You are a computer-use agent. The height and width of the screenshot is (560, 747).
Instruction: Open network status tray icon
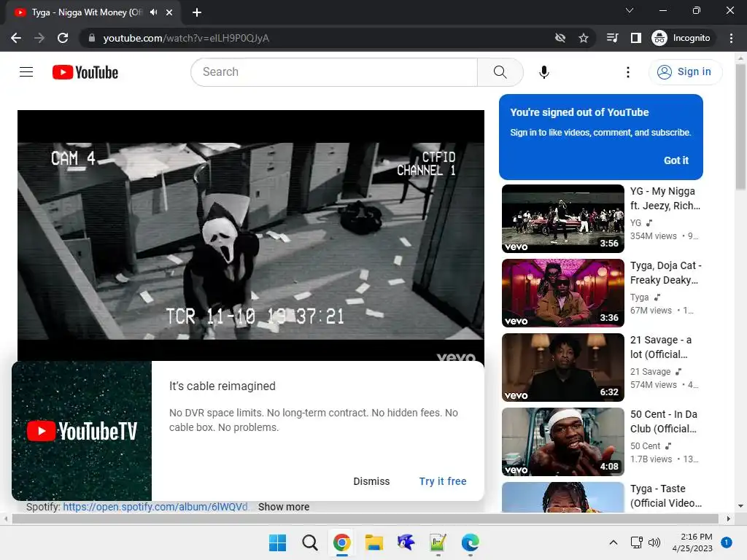[636, 542]
